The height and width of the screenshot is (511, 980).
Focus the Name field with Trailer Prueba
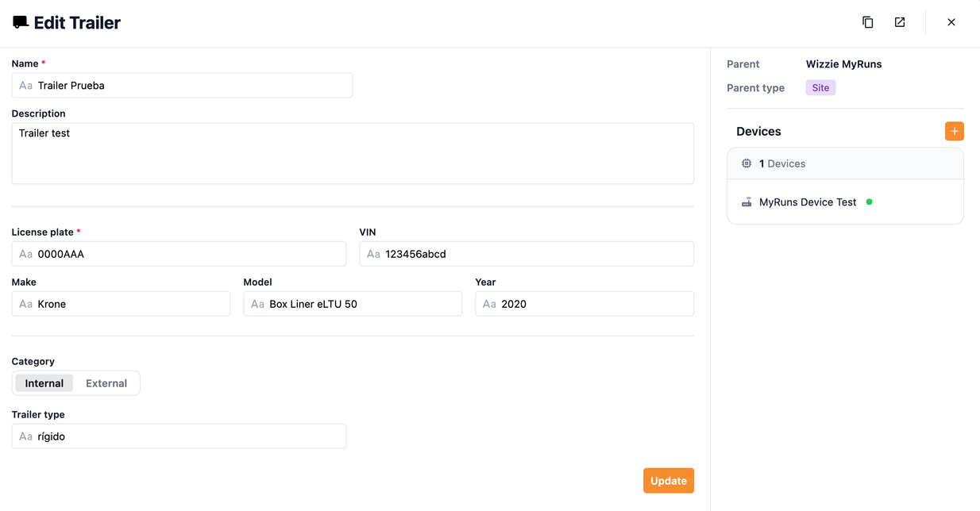point(191,86)
